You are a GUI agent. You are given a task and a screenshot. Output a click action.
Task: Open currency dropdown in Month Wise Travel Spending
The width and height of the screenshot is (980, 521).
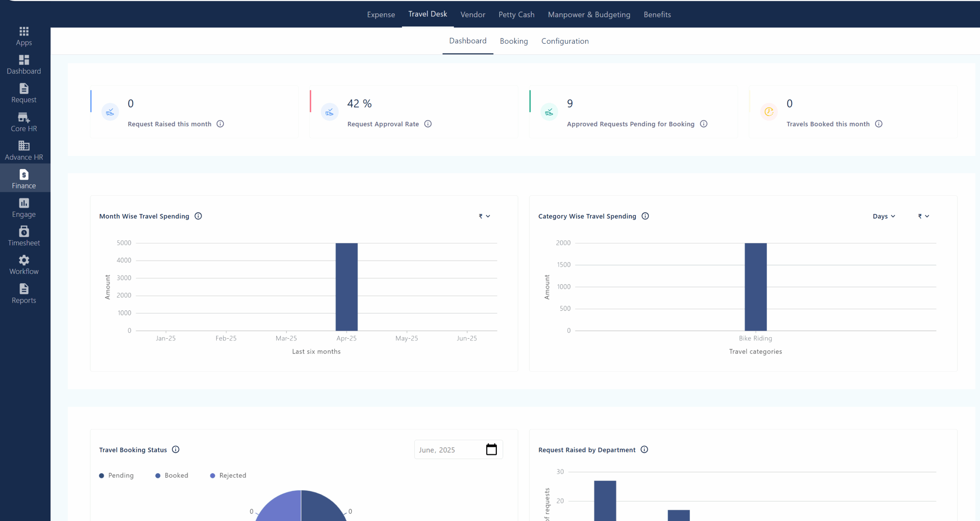click(484, 216)
